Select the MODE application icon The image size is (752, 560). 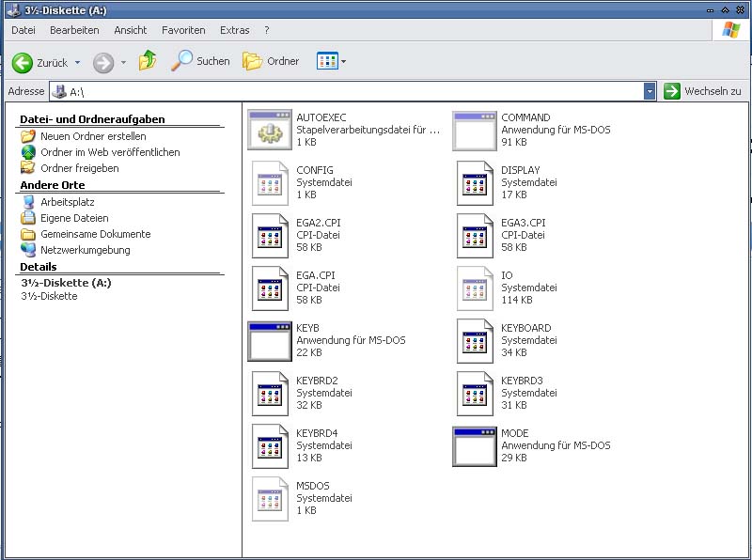click(x=475, y=446)
